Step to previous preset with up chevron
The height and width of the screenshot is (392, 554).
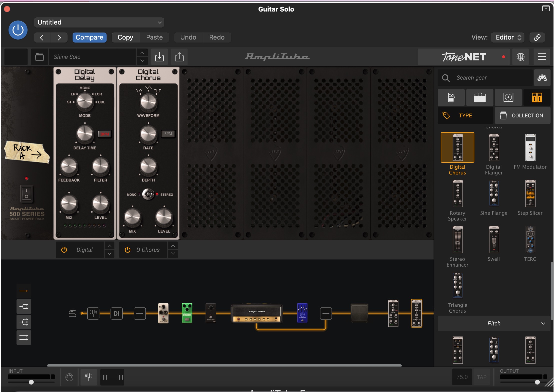point(142,53)
